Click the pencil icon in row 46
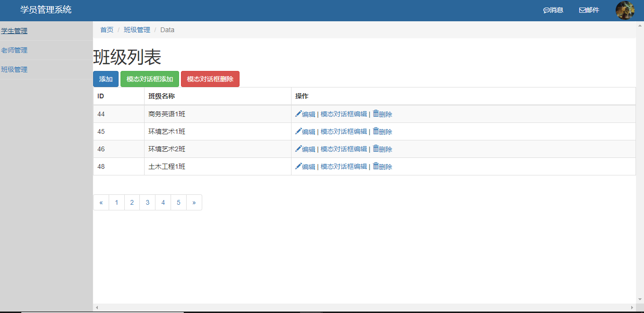 click(x=298, y=148)
